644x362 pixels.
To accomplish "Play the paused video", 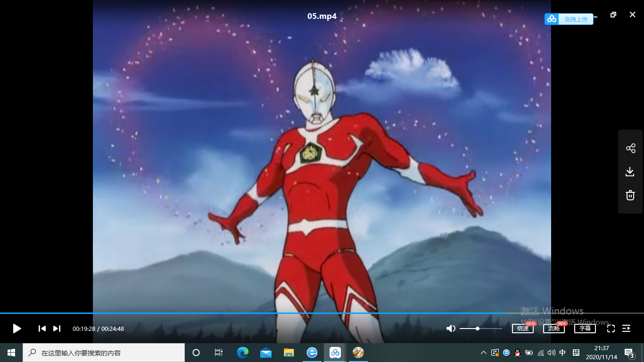I will 17,329.
